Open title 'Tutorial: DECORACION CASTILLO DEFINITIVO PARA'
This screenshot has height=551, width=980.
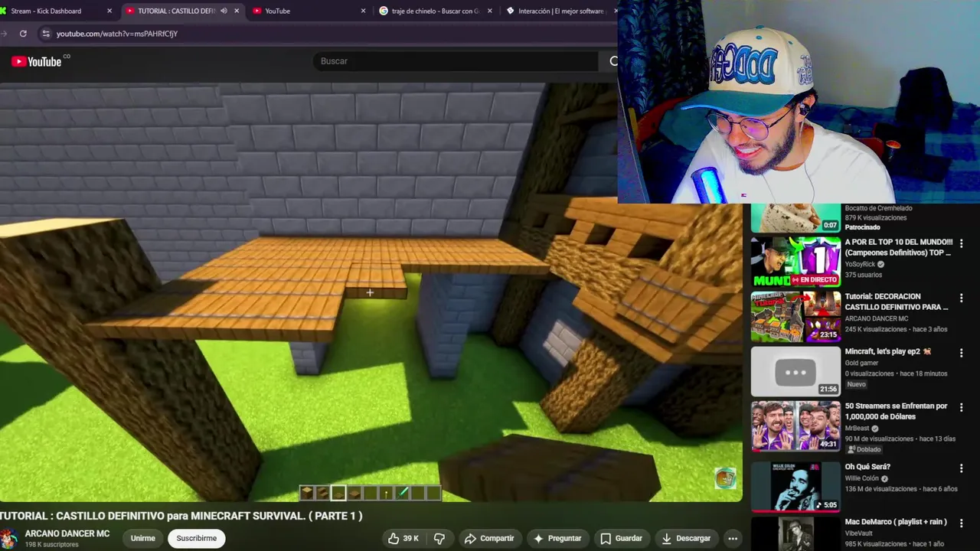click(897, 302)
